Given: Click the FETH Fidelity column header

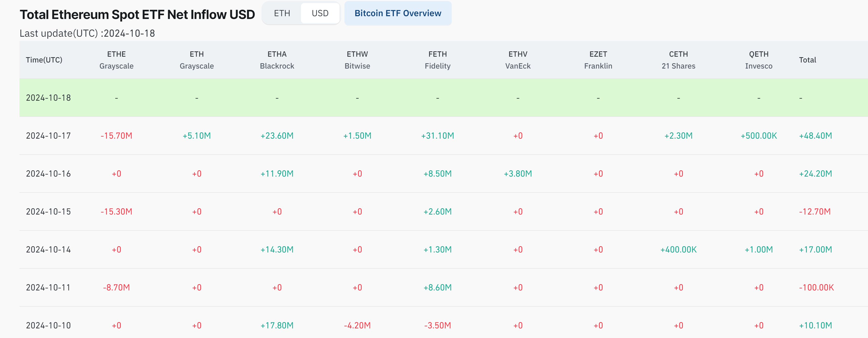Looking at the screenshot, I should tap(437, 60).
